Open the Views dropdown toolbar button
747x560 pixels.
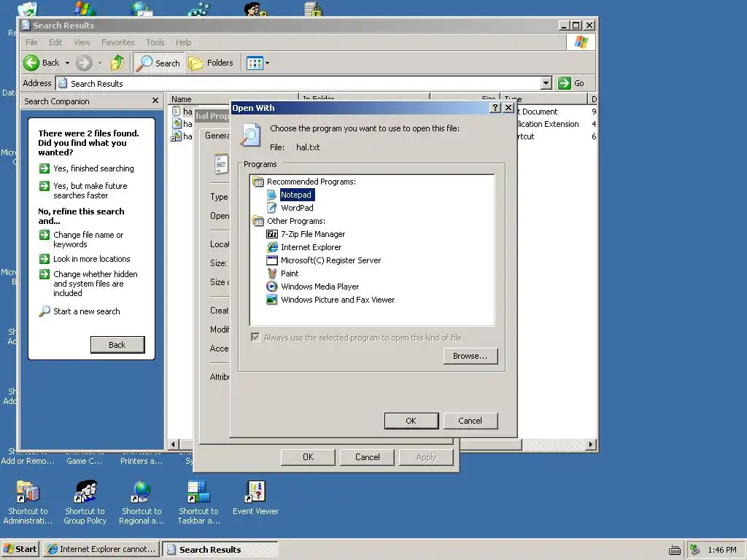(x=258, y=63)
